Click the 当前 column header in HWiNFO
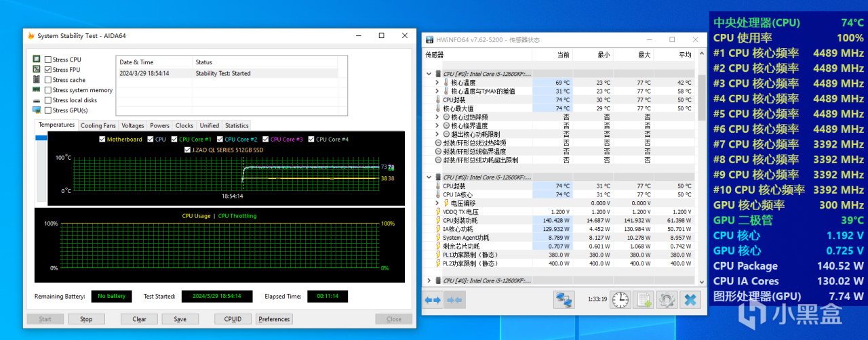The height and width of the screenshot is (340, 868). point(553,55)
